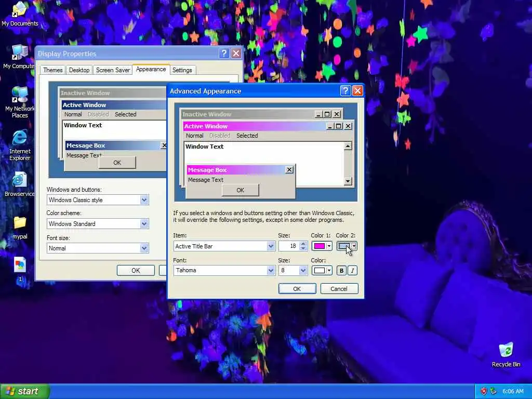Toggle the Italic font button
Screen dimensions: 532x399
(353, 270)
